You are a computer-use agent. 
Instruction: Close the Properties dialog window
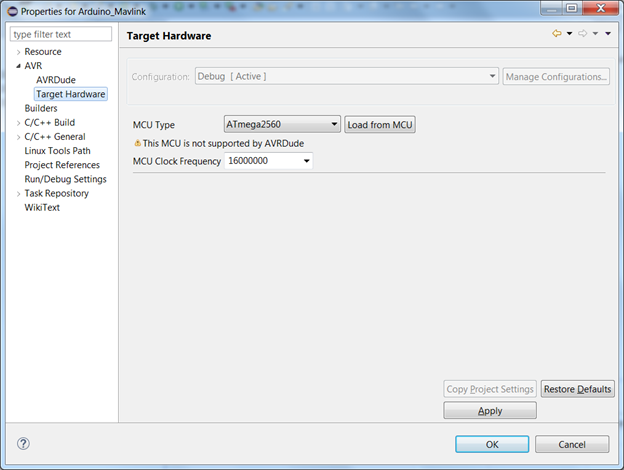tap(601, 8)
